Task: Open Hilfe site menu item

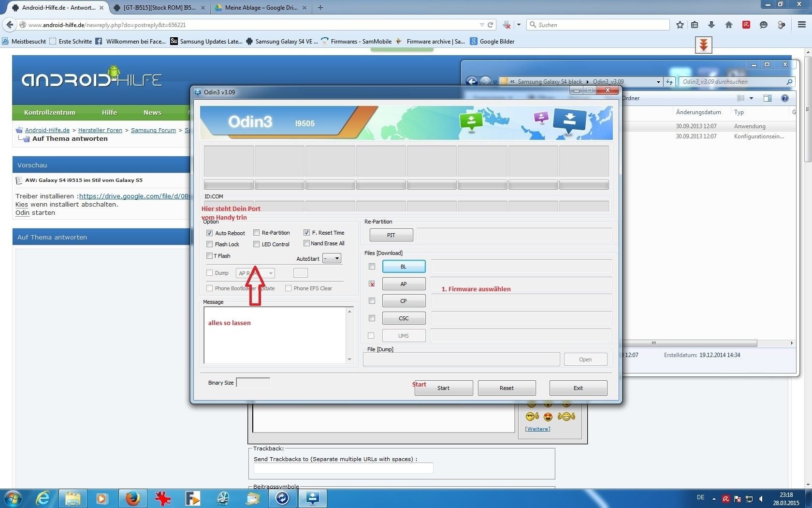Action: pyautogui.click(x=109, y=112)
